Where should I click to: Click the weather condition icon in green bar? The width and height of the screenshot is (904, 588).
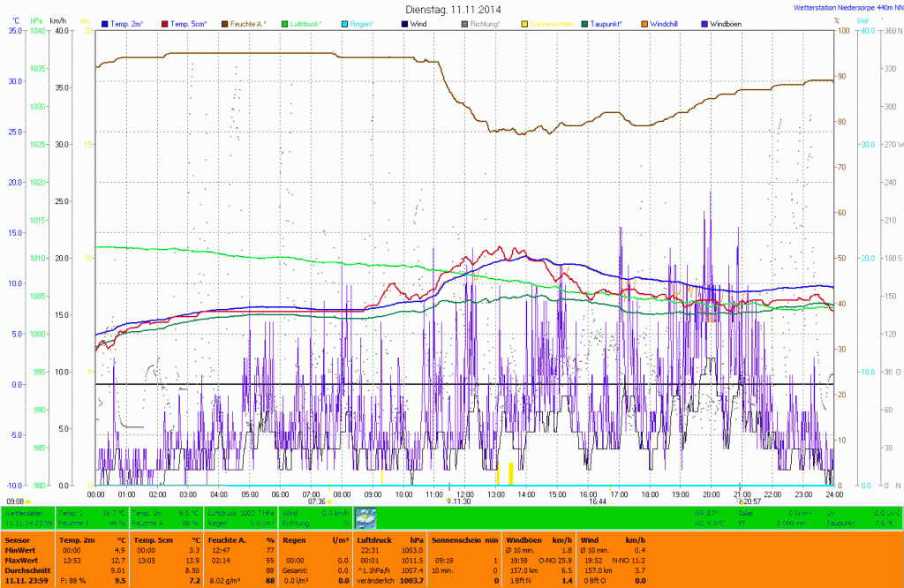click(365, 517)
